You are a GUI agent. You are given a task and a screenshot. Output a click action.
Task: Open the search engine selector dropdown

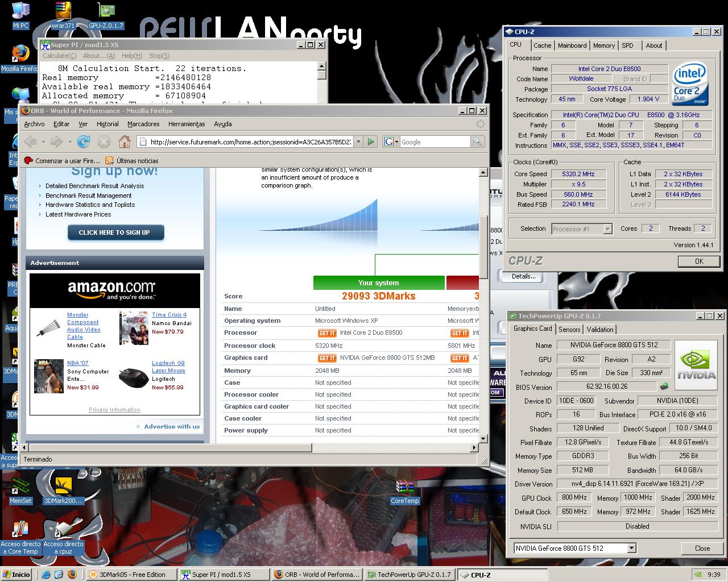(x=391, y=142)
